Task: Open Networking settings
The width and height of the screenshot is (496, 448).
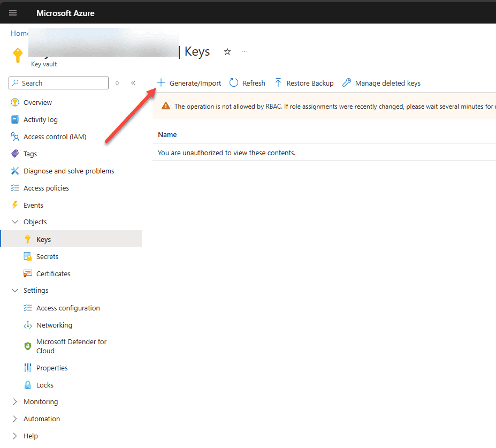Action: (x=54, y=325)
